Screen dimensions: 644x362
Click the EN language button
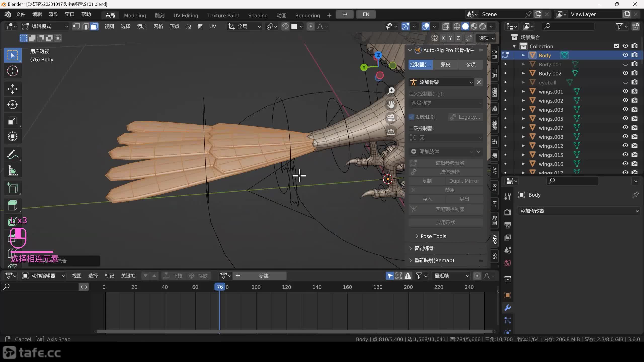click(x=366, y=14)
